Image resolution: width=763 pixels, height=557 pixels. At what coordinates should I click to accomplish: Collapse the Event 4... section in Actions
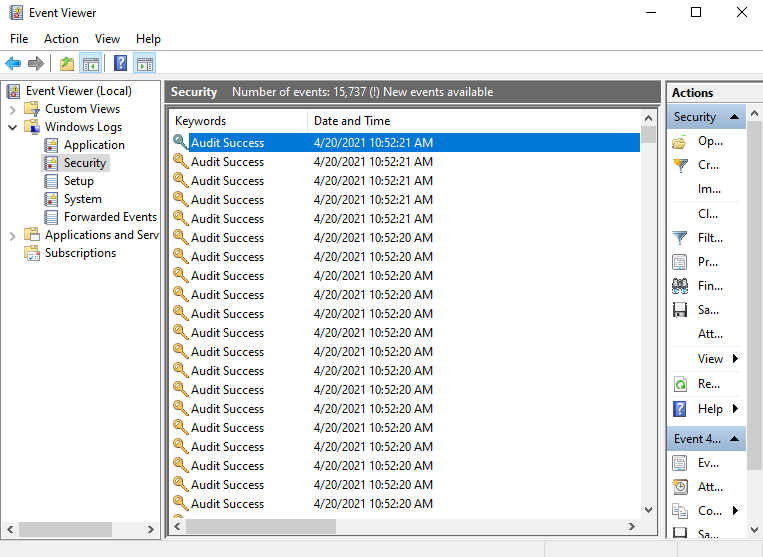735,439
